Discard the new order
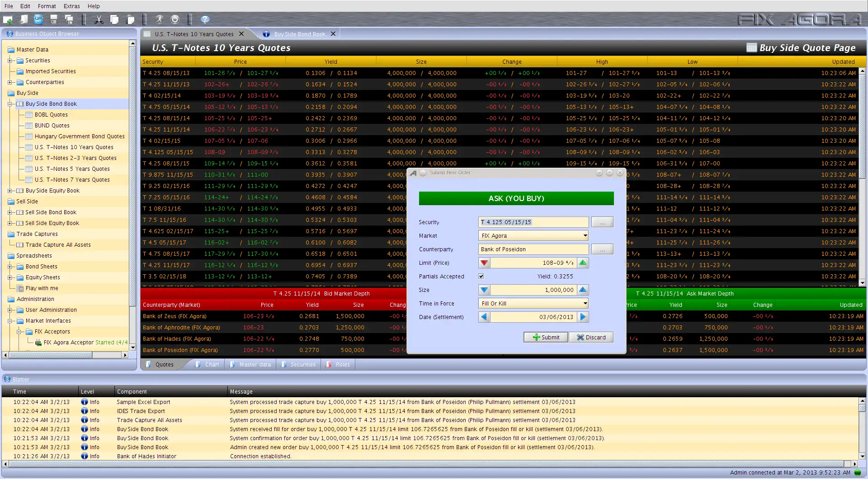The width and height of the screenshot is (868, 479). [x=591, y=337]
